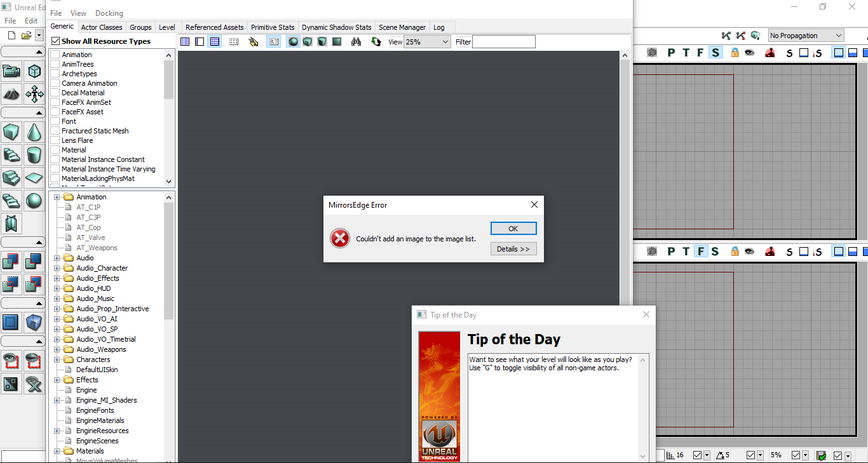Viewport: 868px width, 463px height.
Task: Open the View zoom percentage dropdown
Action: [427, 42]
